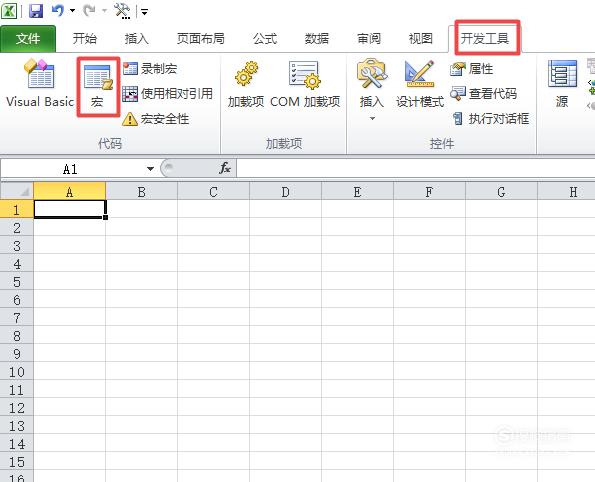Expand the Name Box dropdown arrow
Screen dimensions: 595x482
(150, 169)
